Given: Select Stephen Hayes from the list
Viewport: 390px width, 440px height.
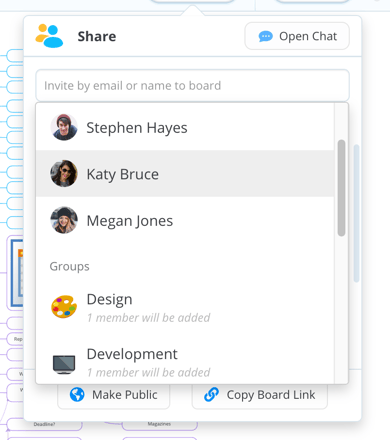Looking at the screenshot, I should pyautogui.click(x=185, y=127).
